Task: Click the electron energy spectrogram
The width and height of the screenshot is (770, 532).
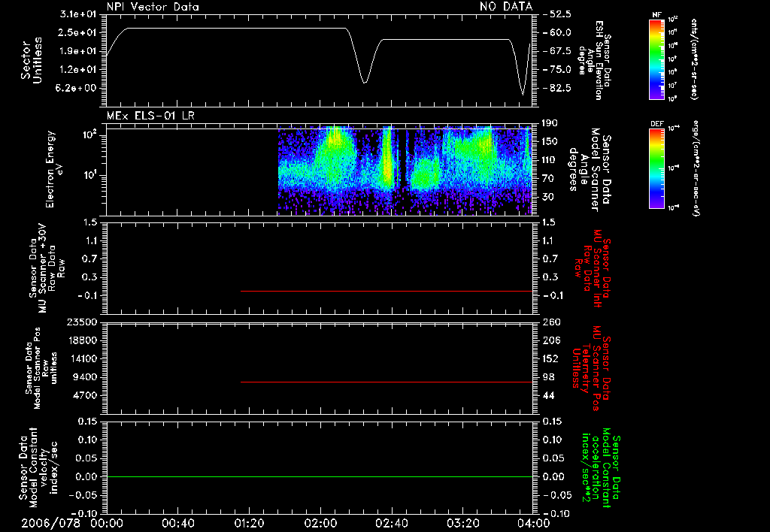Action: 405,171
